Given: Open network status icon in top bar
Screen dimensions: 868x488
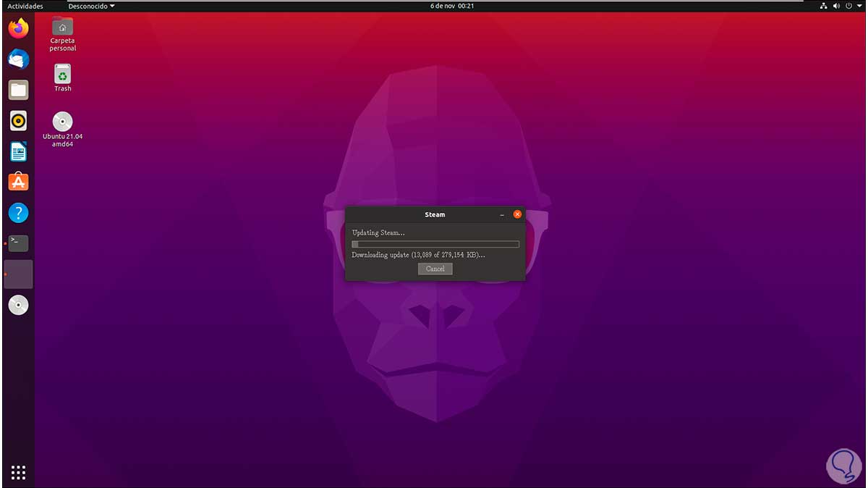Looking at the screenshot, I should (x=824, y=6).
